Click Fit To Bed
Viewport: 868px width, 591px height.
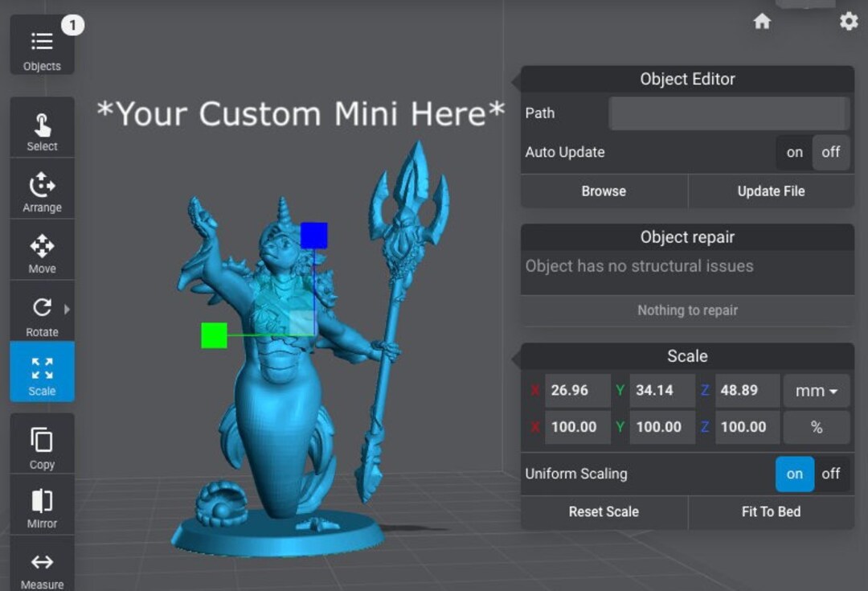(770, 512)
